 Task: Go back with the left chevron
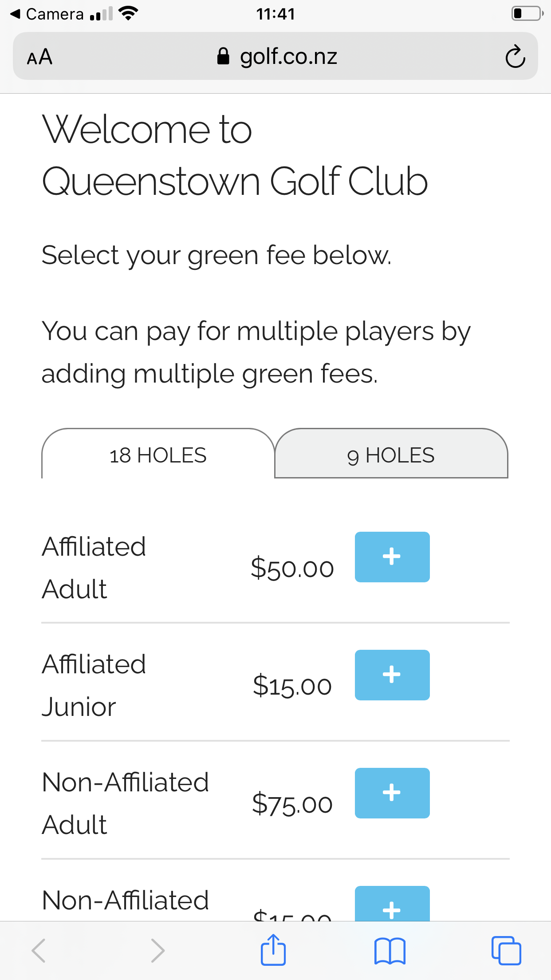point(39,950)
